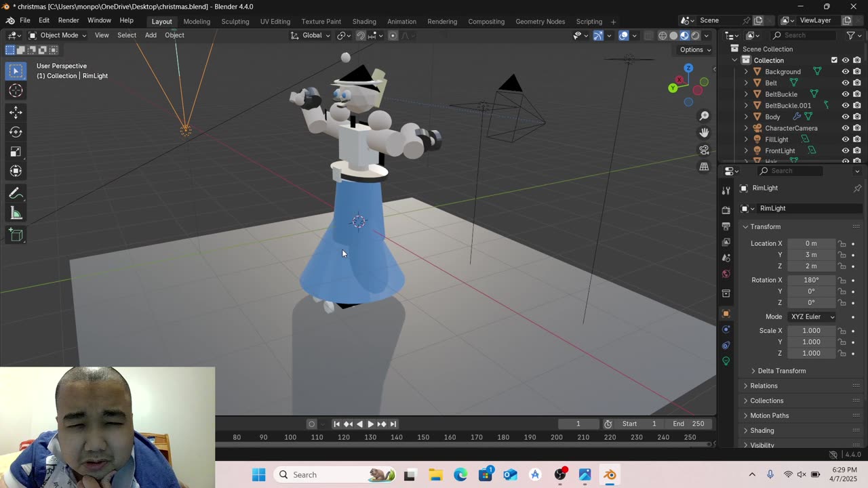Toggle X-ray mode button
The width and height of the screenshot is (868, 488).
[648, 36]
